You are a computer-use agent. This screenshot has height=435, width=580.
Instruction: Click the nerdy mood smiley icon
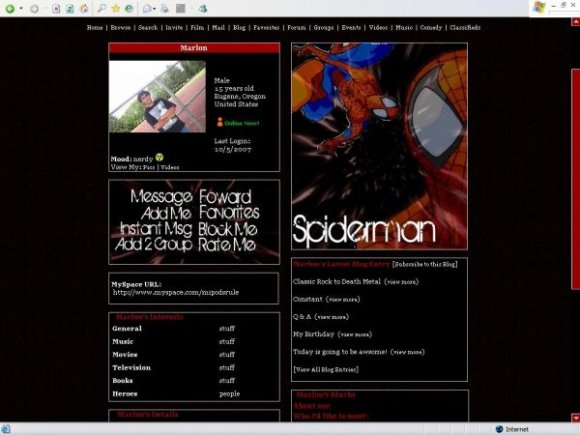pos(159,158)
